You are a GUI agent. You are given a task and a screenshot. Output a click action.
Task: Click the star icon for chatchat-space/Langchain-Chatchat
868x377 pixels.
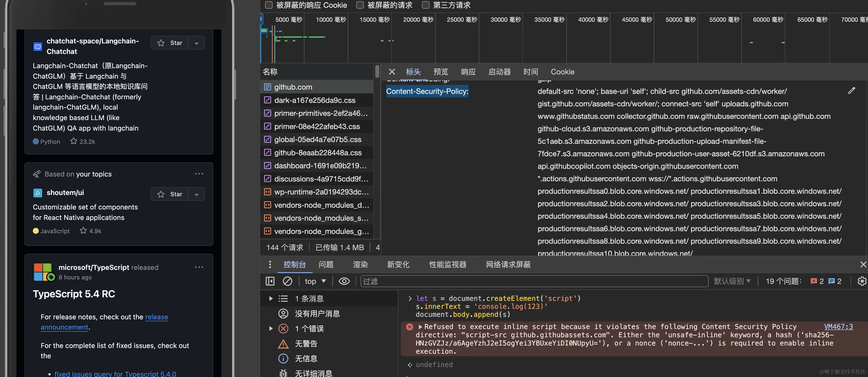pyautogui.click(x=161, y=43)
